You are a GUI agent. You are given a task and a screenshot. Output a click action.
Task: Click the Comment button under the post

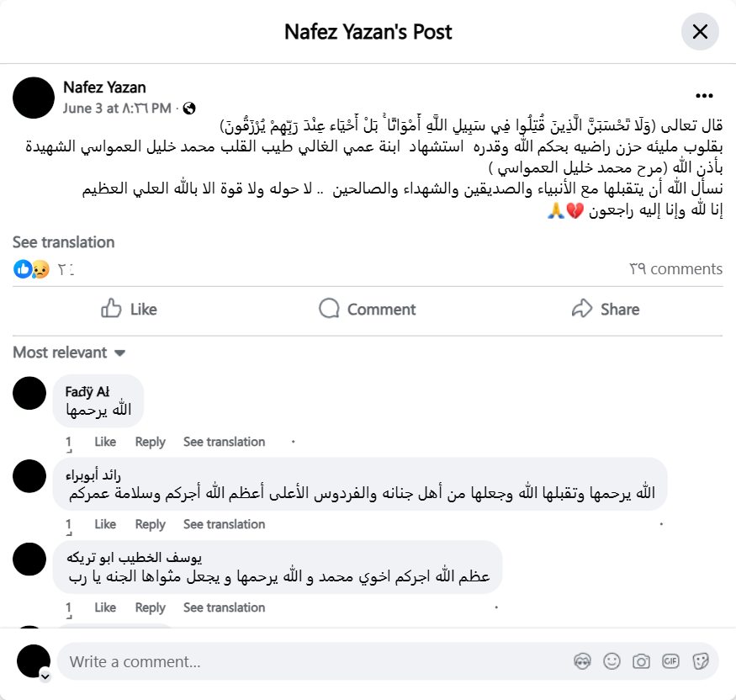pyautogui.click(x=368, y=310)
